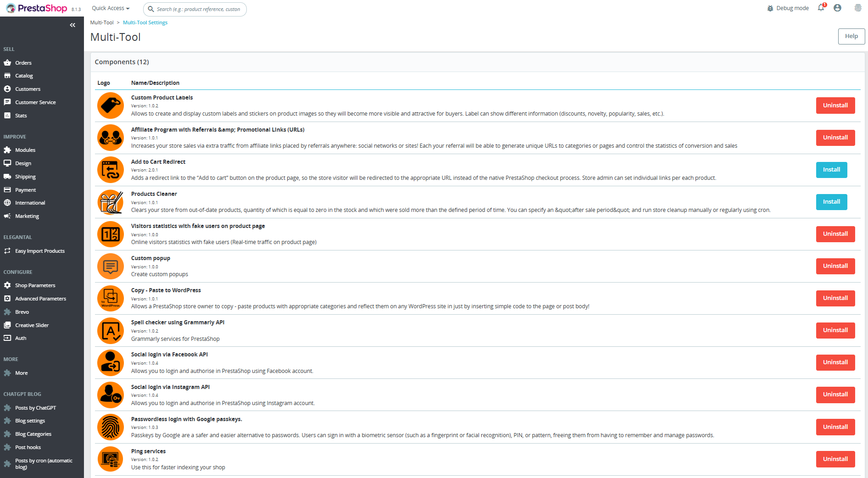Click the Instagram social login logo
The width and height of the screenshot is (868, 478).
pos(111,395)
